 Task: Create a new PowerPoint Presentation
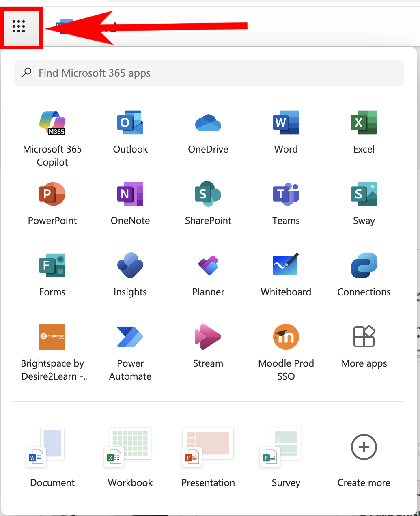(208, 458)
